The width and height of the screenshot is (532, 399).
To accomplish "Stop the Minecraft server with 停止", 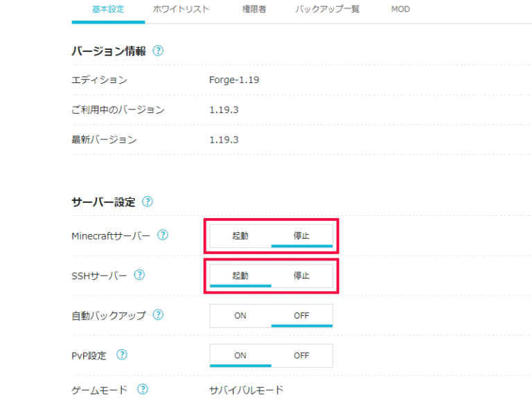I will 301,236.
